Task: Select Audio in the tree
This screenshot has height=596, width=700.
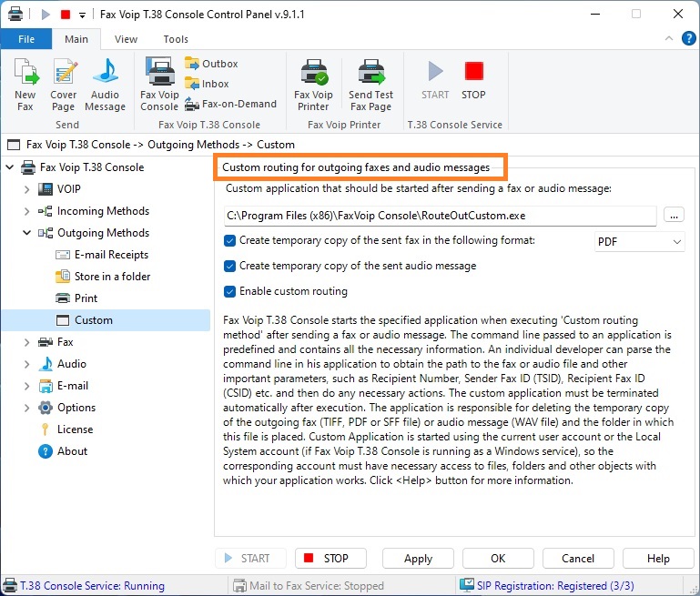Action: 62,364
